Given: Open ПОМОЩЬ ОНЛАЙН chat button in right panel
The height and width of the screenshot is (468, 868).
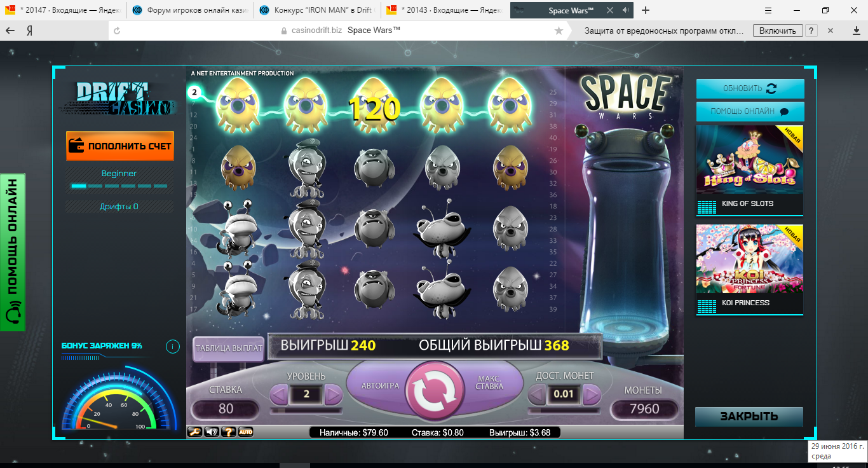Looking at the screenshot, I should pyautogui.click(x=750, y=111).
